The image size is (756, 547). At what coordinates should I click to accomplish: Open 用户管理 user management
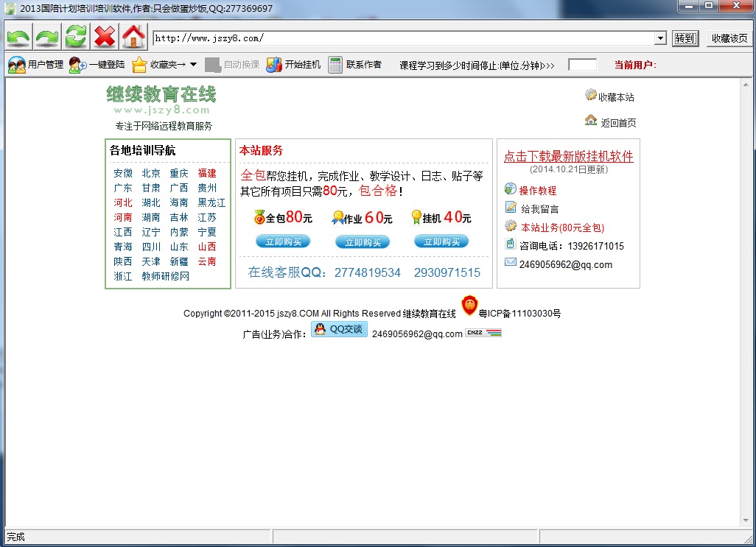click(x=35, y=65)
